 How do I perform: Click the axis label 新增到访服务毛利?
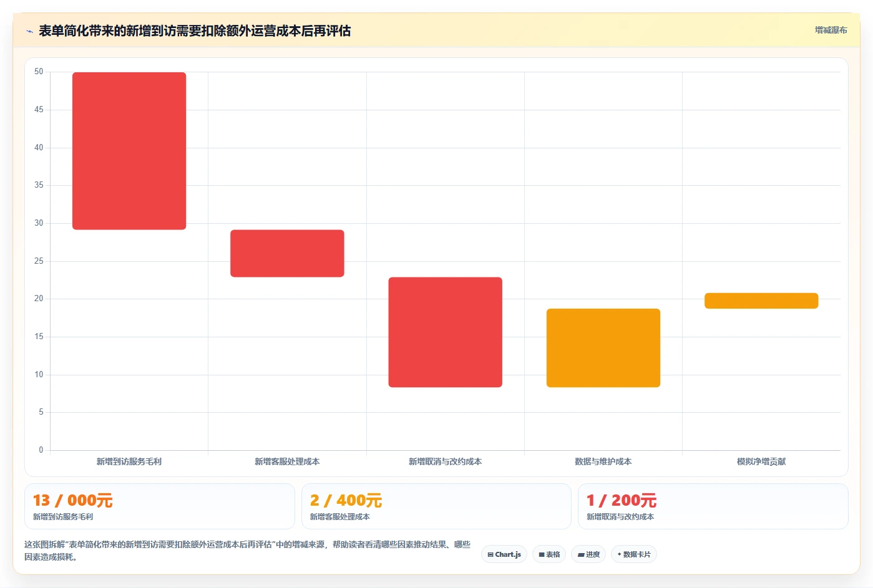click(129, 462)
